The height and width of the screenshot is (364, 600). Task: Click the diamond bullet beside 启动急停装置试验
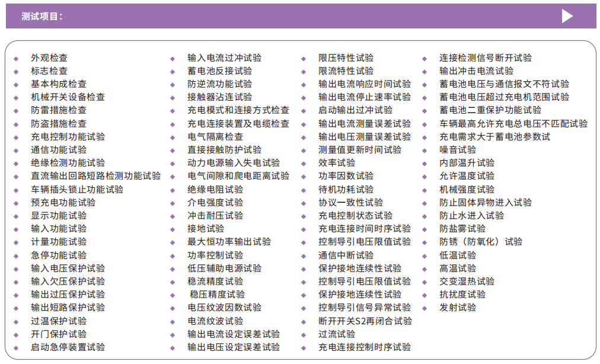(16, 348)
